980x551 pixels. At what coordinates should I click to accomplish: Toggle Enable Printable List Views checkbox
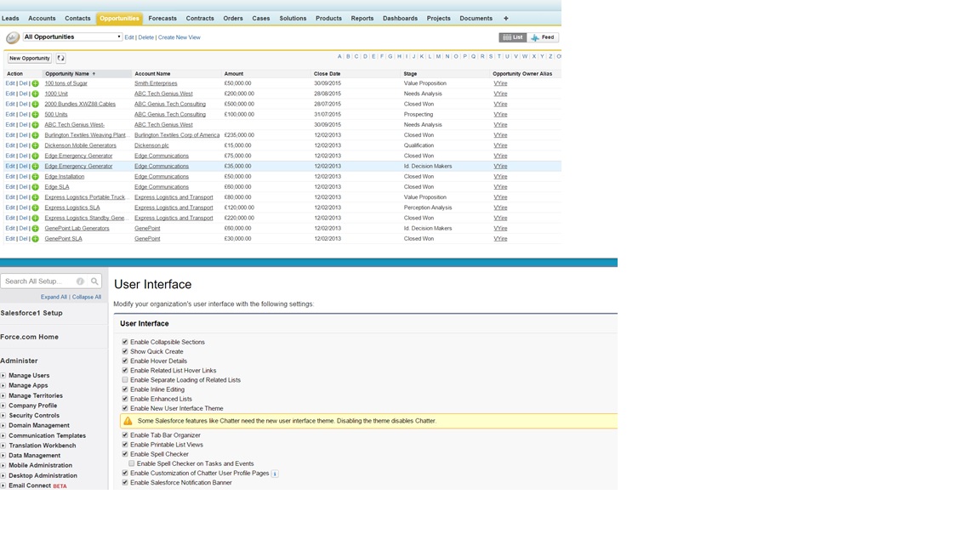[125, 444]
